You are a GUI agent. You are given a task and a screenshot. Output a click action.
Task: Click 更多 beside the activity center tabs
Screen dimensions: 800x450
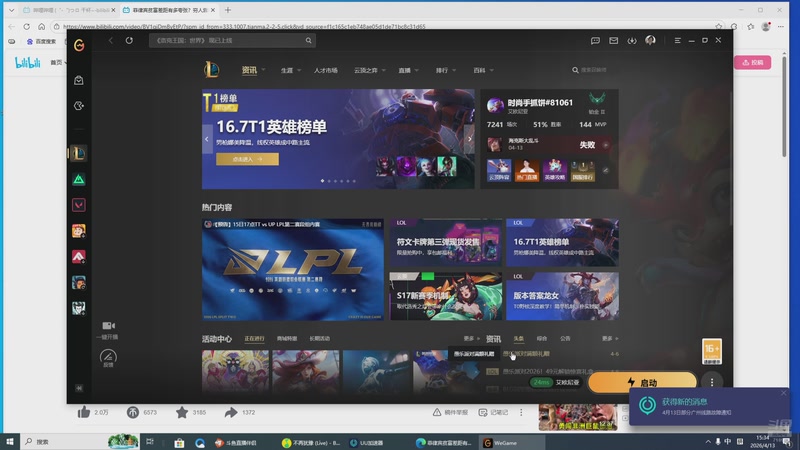coord(471,338)
